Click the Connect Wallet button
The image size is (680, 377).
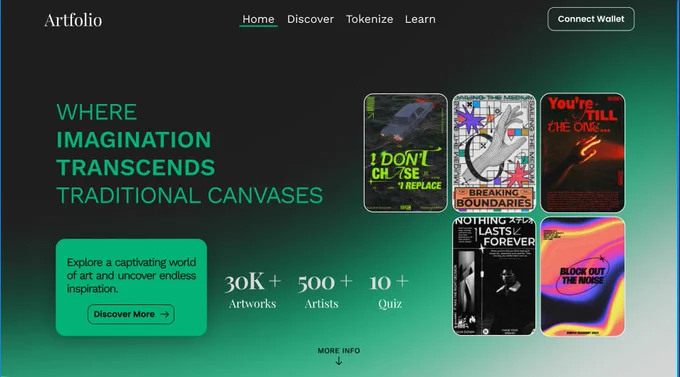[x=591, y=19]
